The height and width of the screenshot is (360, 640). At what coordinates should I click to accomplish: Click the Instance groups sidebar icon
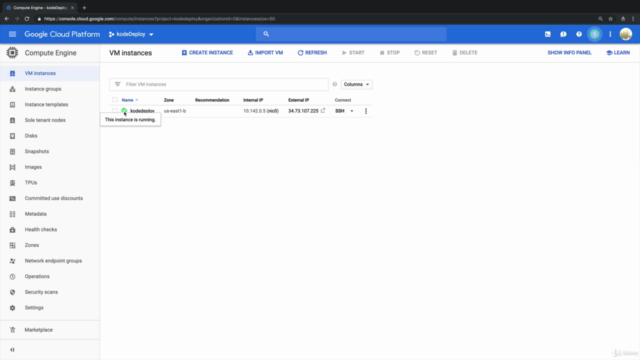(x=12, y=89)
